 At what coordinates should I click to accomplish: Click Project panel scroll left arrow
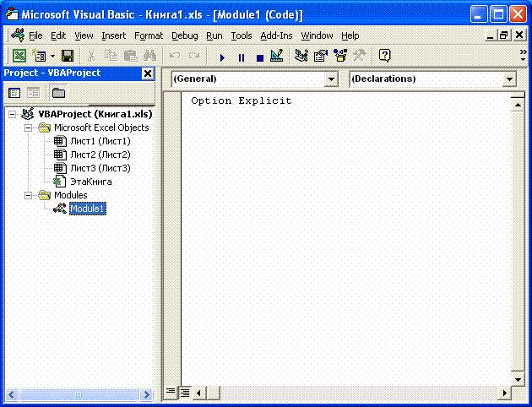tap(11, 394)
